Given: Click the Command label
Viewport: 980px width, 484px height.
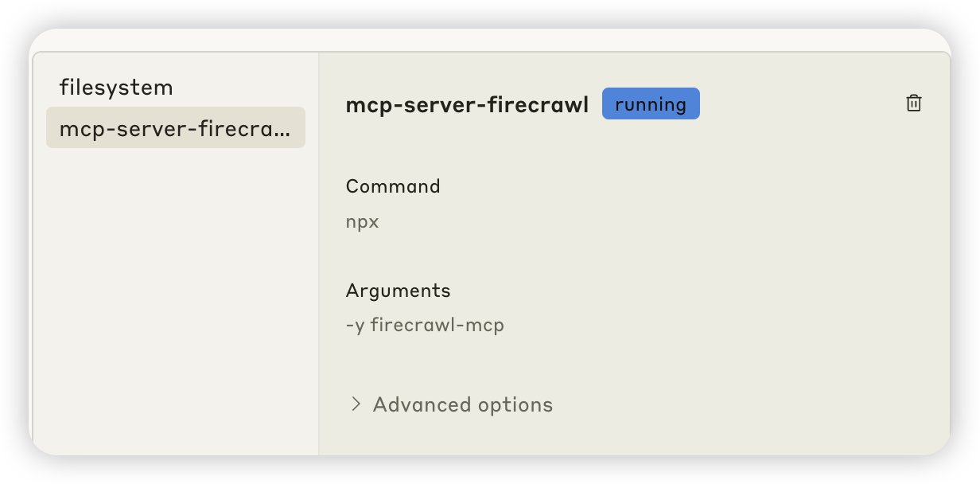Looking at the screenshot, I should click(393, 186).
